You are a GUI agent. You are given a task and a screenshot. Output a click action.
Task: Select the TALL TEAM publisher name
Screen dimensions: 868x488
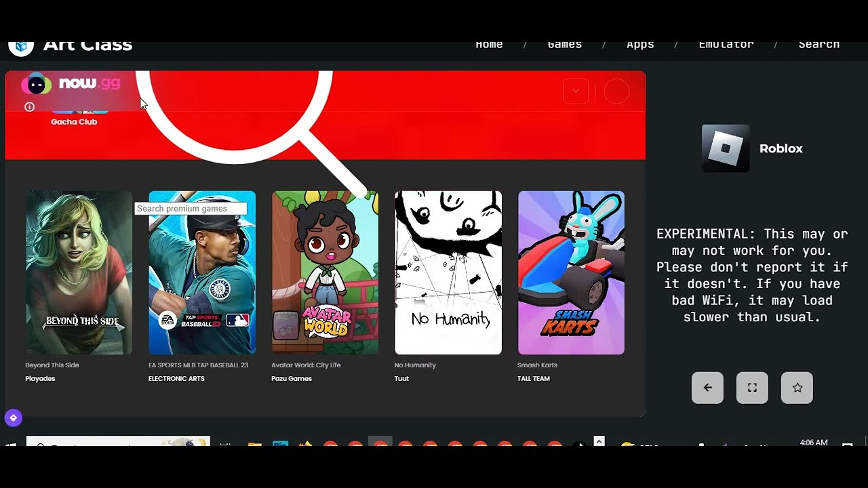533,379
